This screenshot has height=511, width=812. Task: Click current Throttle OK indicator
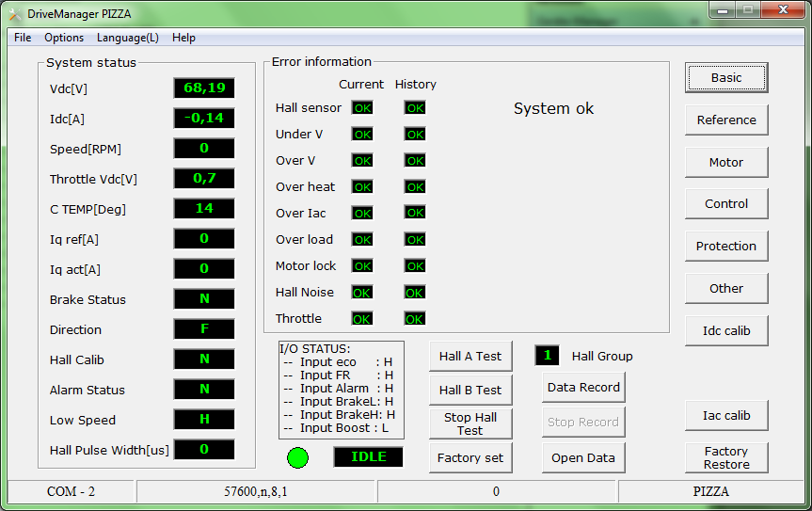(361, 319)
